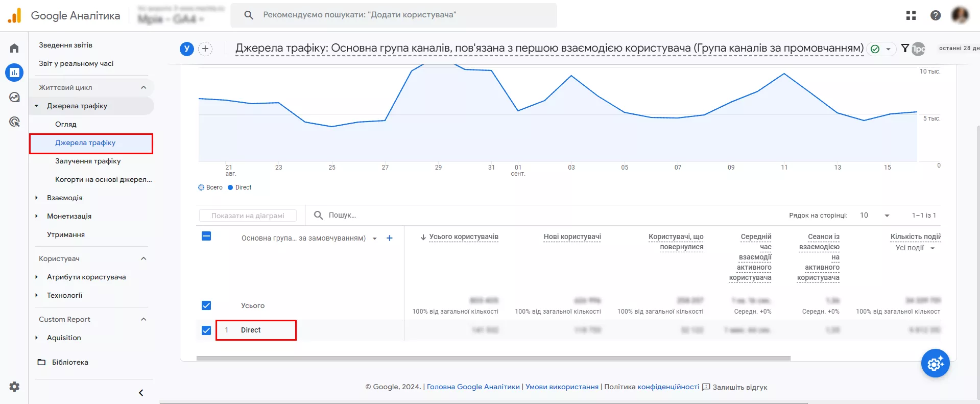Open the report status dropdown arrow
This screenshot has width=980, height=404.
pos(888,49)
